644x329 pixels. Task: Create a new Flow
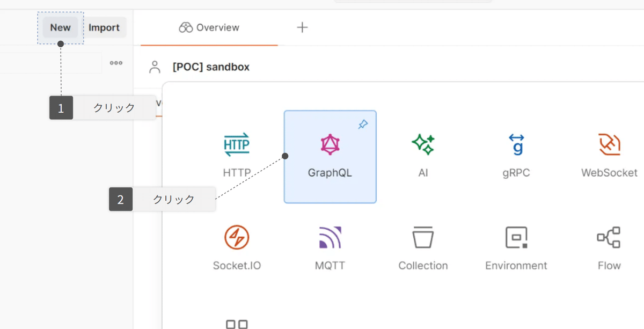[609, 248]
